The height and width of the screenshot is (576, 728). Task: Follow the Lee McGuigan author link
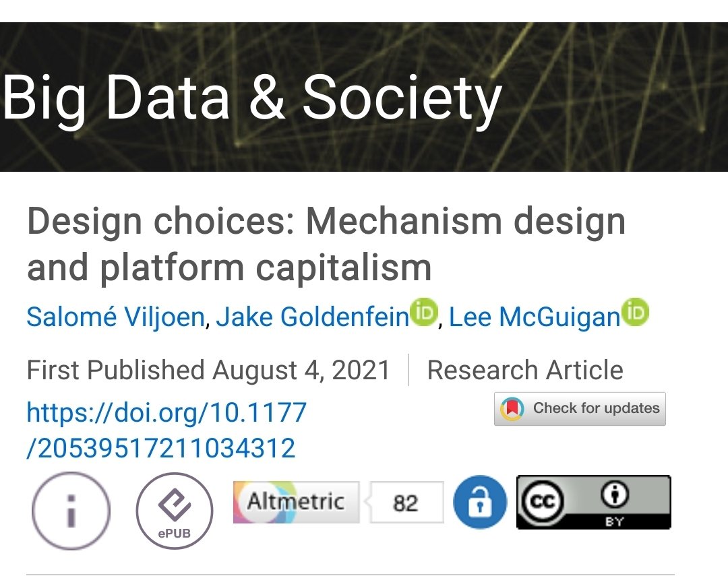(x=535, y=317)
